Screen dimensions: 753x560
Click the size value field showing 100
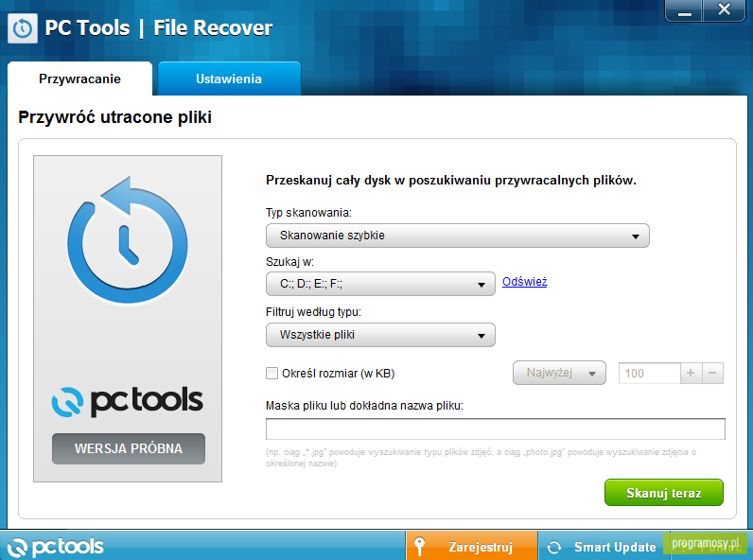pos(649,373)
